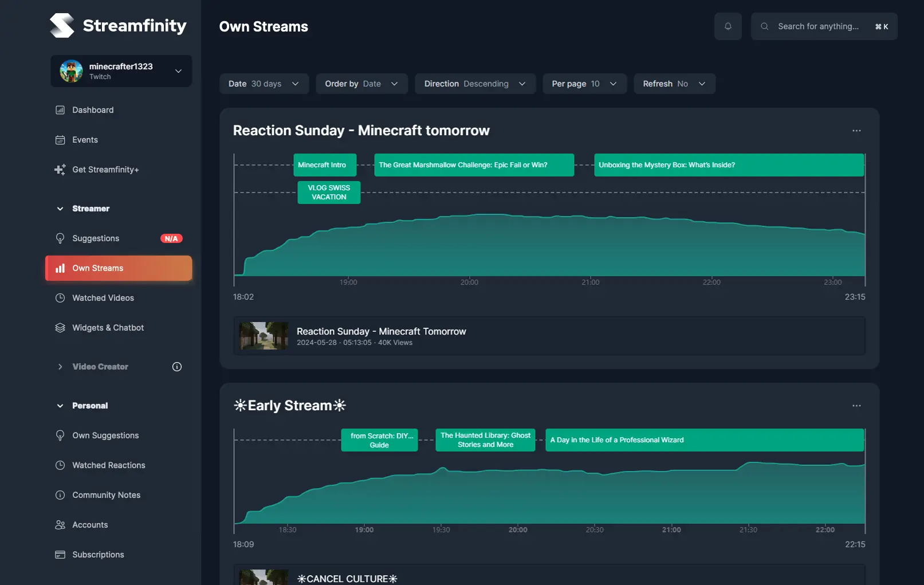Viewport: 924px width, 585px height.
Task: Open the Reaction Sunday - Minecraft Tomorrow video thumbnail
Action: [x=264, y=336]
